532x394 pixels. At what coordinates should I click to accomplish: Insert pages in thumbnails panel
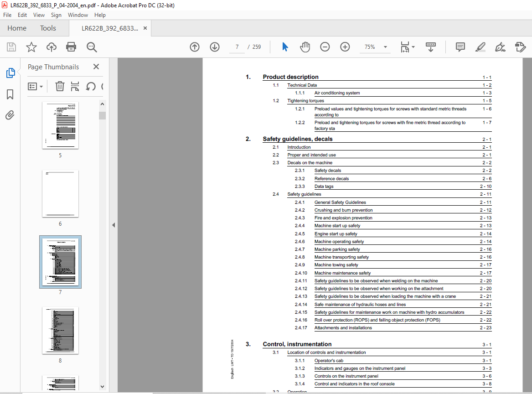click(75, 86)
